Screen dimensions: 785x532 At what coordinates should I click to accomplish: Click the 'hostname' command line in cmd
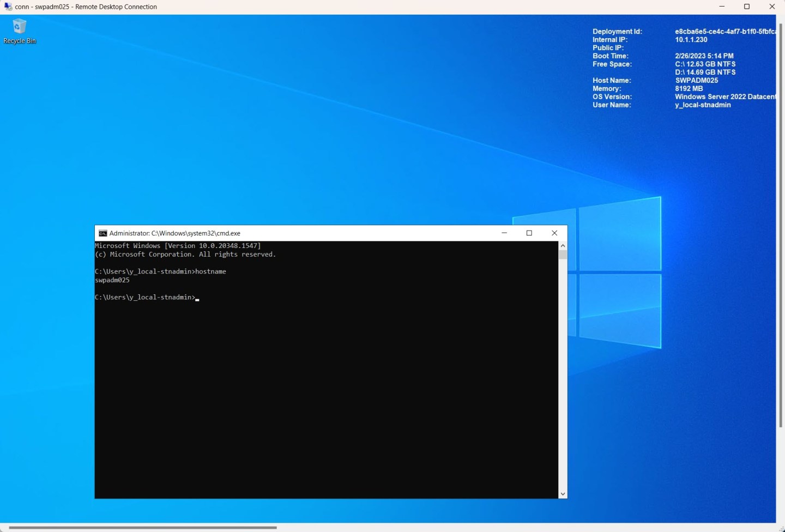[160, 271]
